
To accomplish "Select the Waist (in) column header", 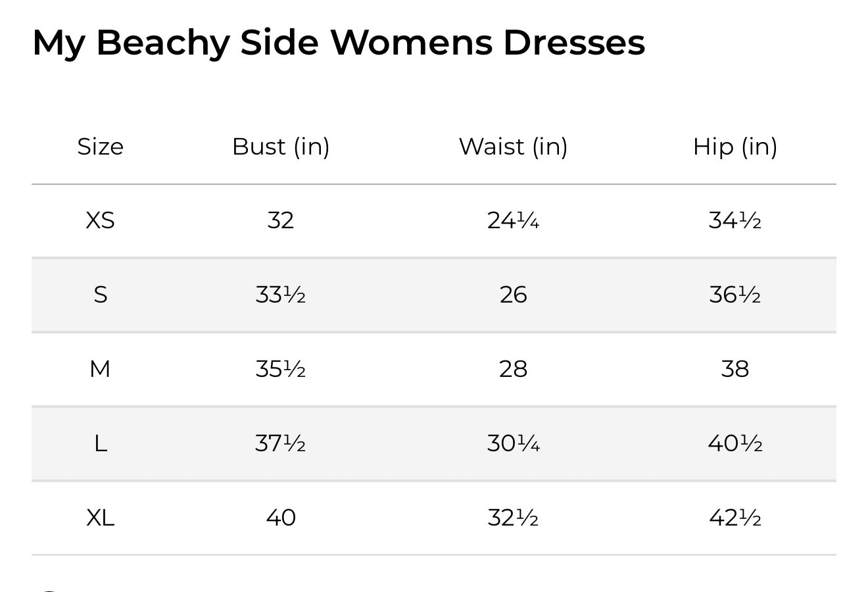I will coord(513,146).
